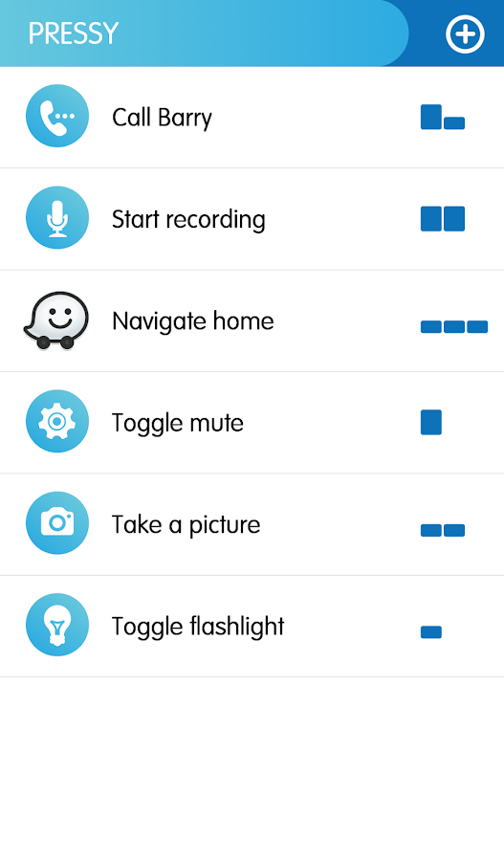Select the two short presses pattern icon

pos(443,530)
